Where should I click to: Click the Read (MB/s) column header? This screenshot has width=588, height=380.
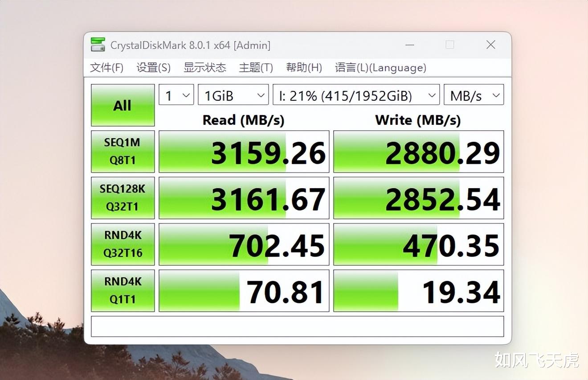pos(243,120)
